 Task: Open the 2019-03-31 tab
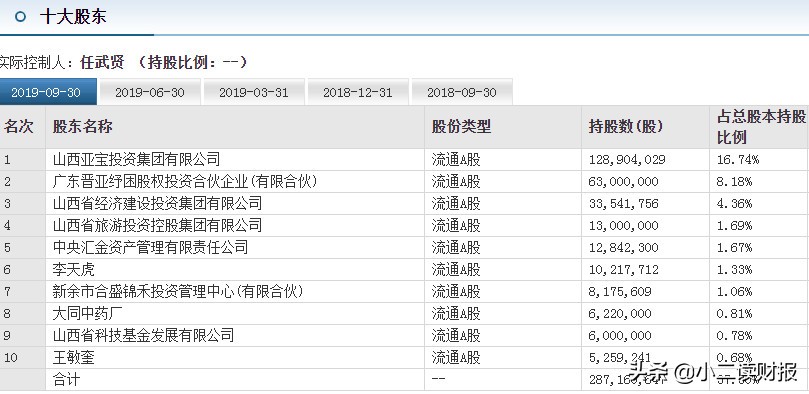[253, 92]
